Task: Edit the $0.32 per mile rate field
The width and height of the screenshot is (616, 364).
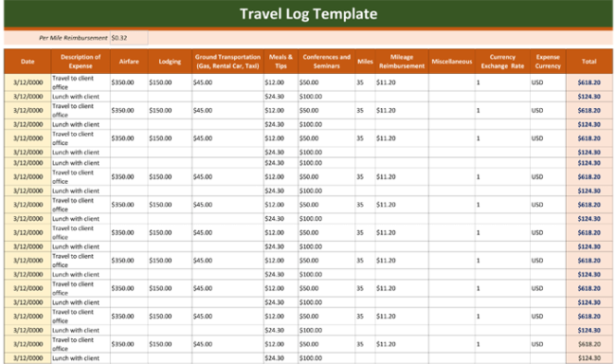Action: pyautogui.click(x=129, y=38)
